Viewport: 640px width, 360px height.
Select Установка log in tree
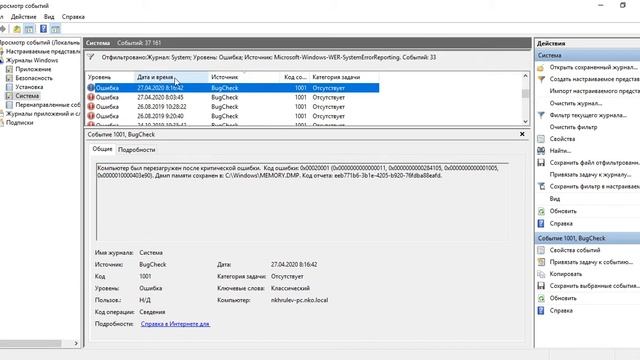coord(29,87)
